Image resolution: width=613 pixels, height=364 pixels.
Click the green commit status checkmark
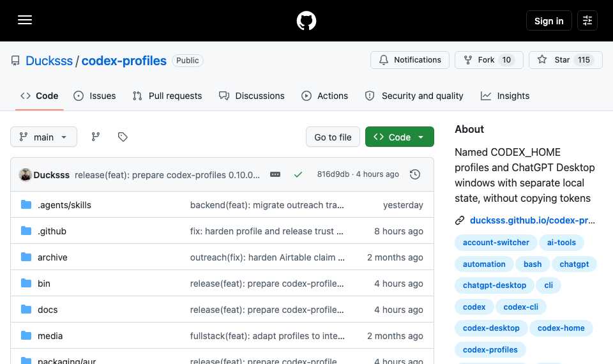tap(298, 174)
